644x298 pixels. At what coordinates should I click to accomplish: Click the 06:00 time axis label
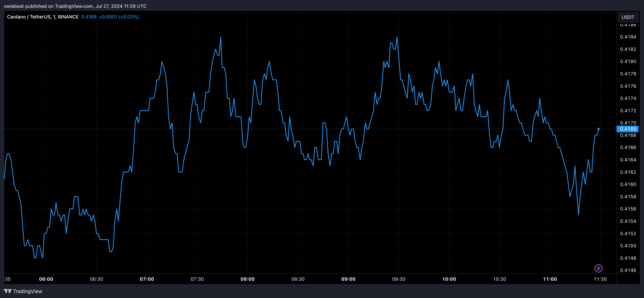click(x=46, y=279)
